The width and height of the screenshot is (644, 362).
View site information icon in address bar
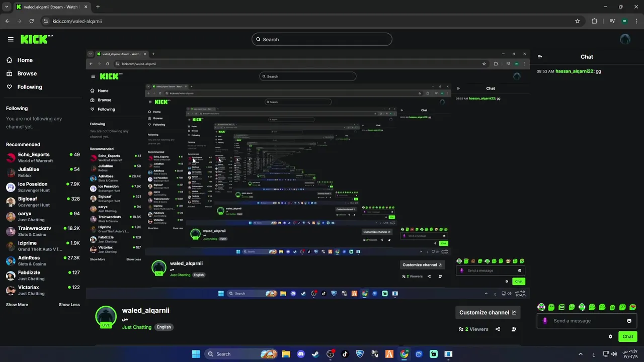[46, 21]
